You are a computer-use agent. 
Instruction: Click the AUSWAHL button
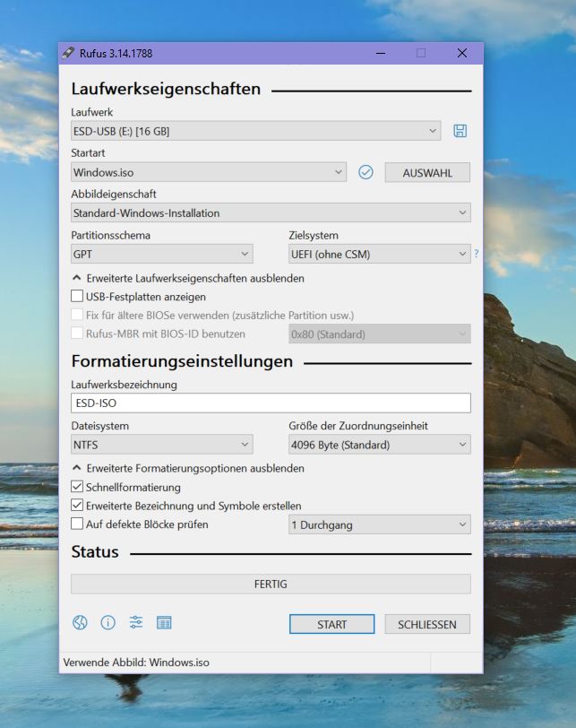[x=427, y=173]
